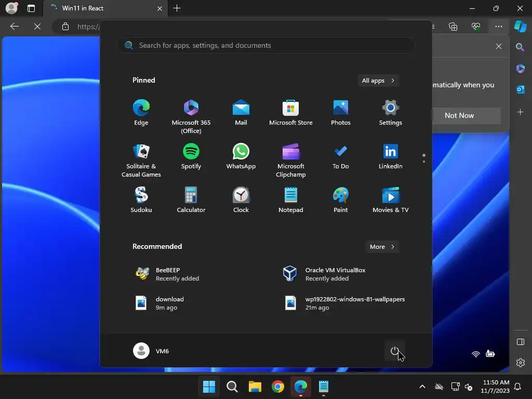Open Notepad from the taskbar
Image resolution: width=532 pixels, height=399 pixels.
coord(324,387)
